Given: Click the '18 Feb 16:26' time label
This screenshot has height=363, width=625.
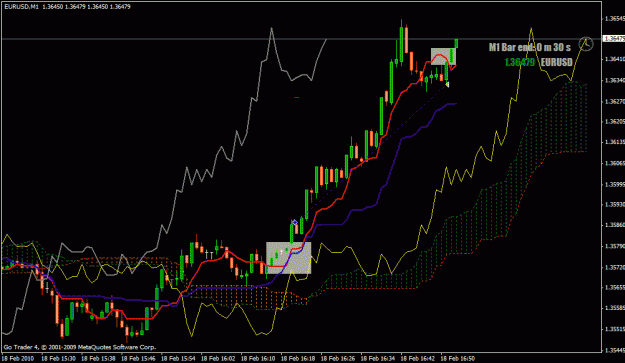Looking at the screenshot, I should [338, 358].
